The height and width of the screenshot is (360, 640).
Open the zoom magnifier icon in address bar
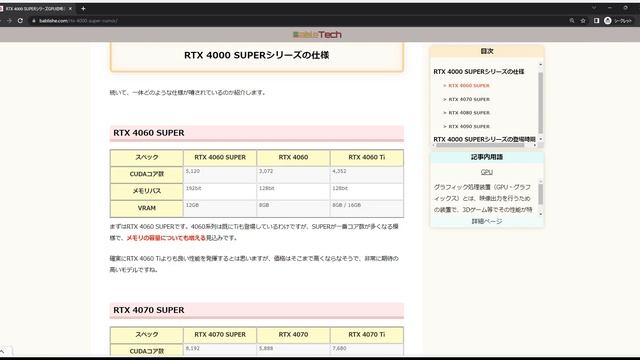572,20
